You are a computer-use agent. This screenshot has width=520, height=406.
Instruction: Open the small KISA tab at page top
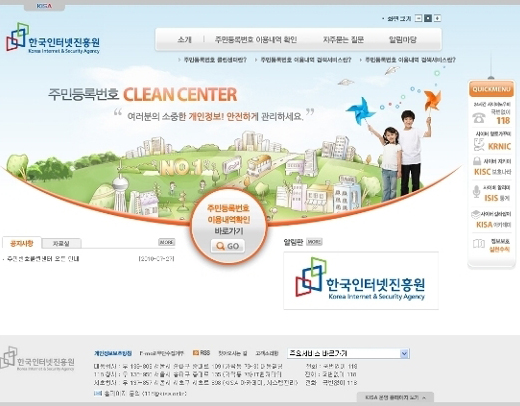click(x=44, y=6)
